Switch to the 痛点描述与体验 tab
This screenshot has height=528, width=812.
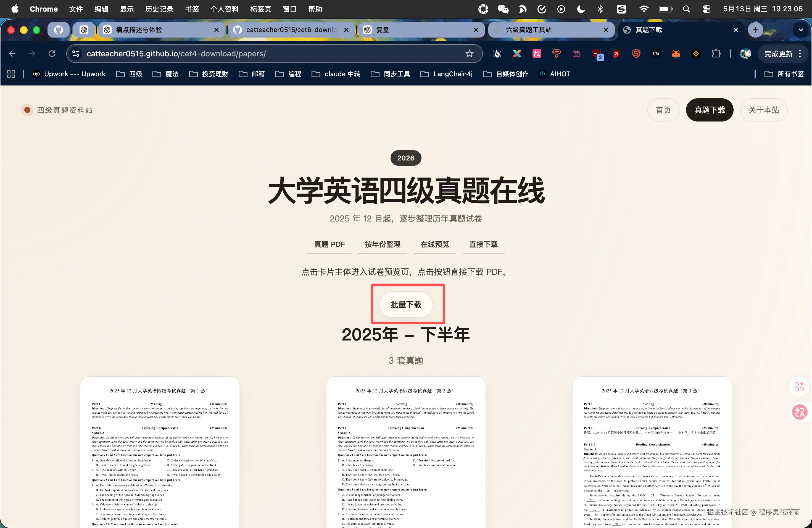pyautogui.click(x=162, y=30)
